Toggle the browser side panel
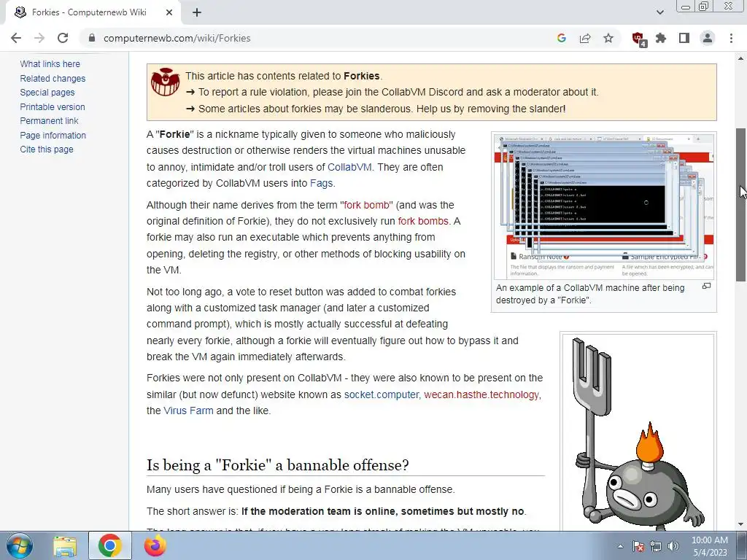 (684, 38)
